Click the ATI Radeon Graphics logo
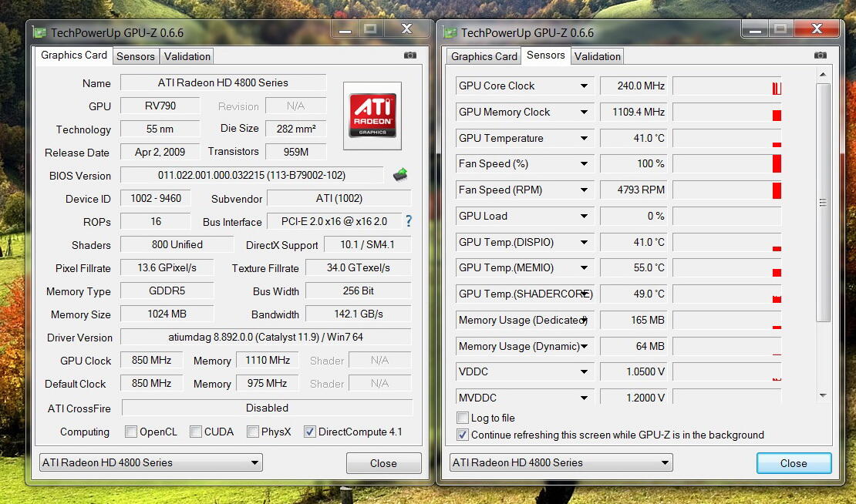Screen dimensions: 856x504 [372, 116]
